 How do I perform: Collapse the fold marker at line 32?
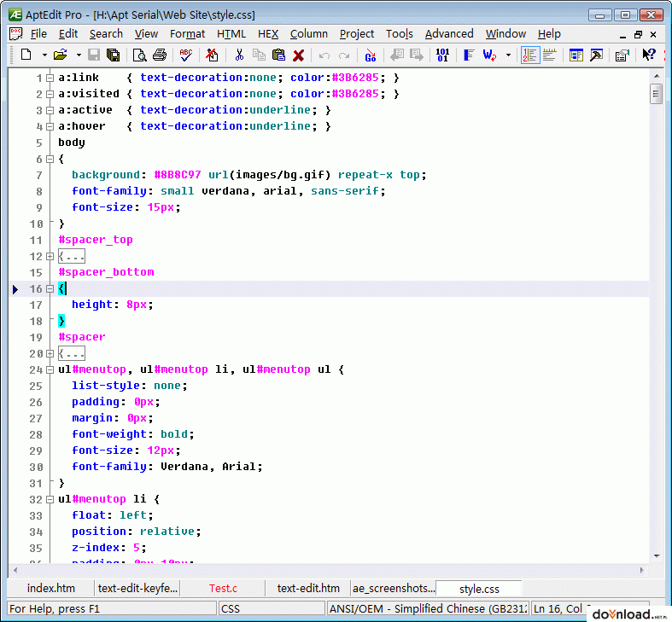tap(50, 499)
